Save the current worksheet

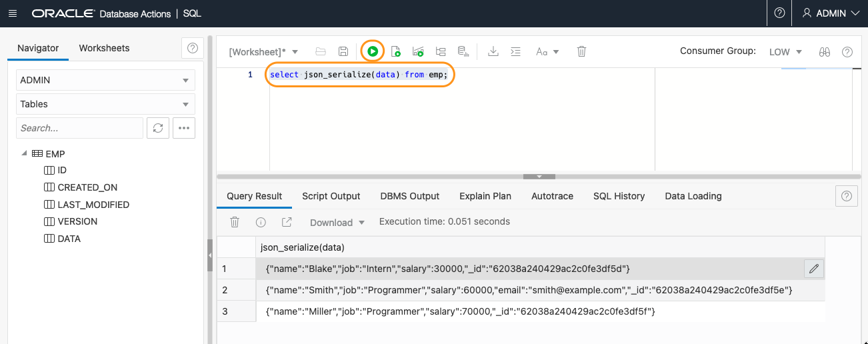point(343,51)
